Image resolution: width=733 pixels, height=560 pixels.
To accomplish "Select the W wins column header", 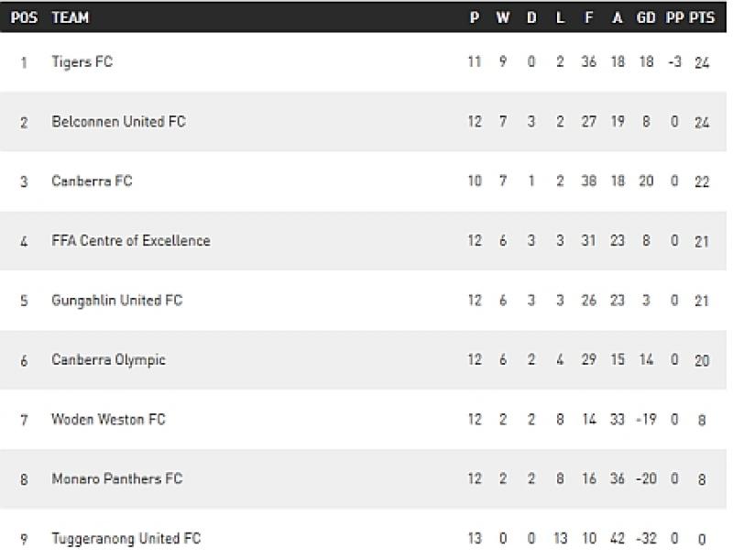I will click(503, 17).
